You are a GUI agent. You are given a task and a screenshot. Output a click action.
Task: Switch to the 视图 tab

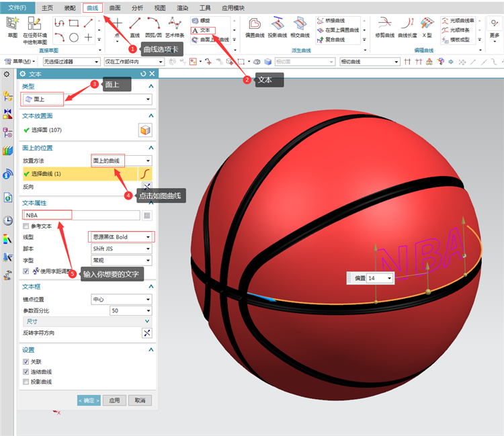tap(160, 8)
